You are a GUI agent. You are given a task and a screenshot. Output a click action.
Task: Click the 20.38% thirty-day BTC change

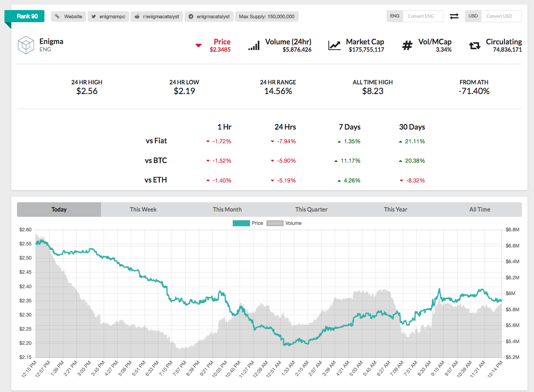pos(415,161)
